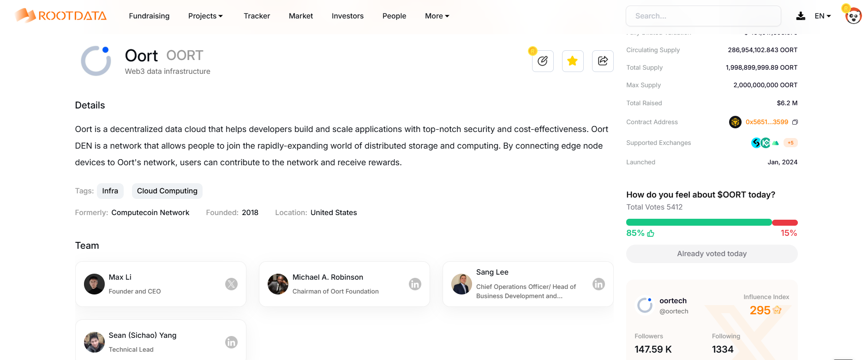Click the download app icon
Screen dimensions: 868x360
click(x=801, y=16)
